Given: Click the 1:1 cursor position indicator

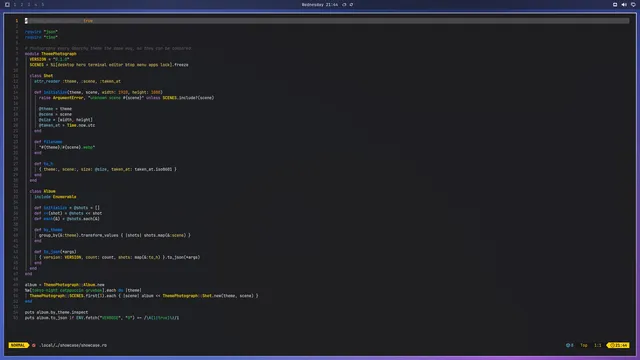Looking at the screenshot, I should (598, 345).
